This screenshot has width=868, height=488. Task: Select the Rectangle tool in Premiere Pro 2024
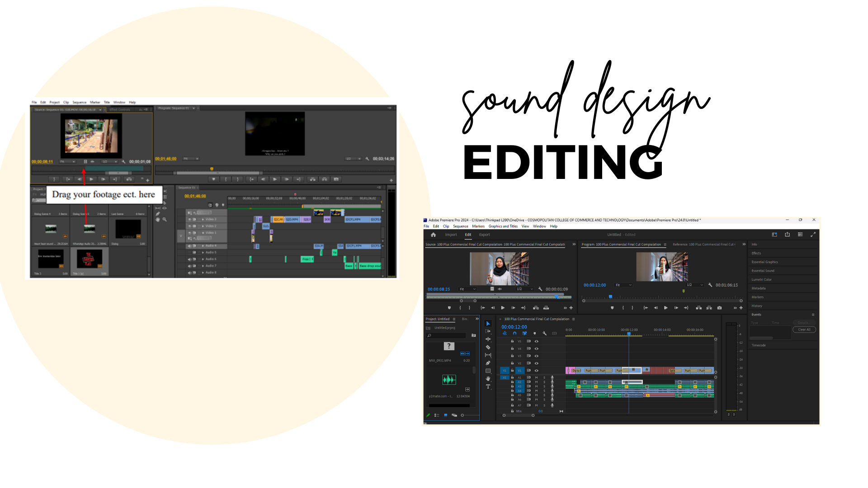[488, 371]
